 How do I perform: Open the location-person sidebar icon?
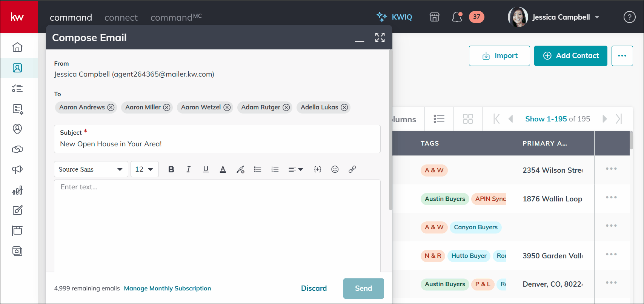click(x=17, y=129)
